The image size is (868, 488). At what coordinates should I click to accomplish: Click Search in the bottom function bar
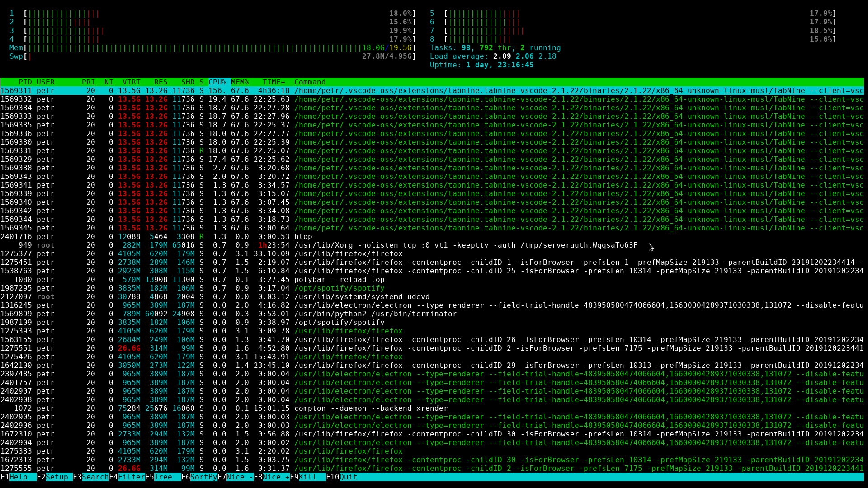point(95,477)
